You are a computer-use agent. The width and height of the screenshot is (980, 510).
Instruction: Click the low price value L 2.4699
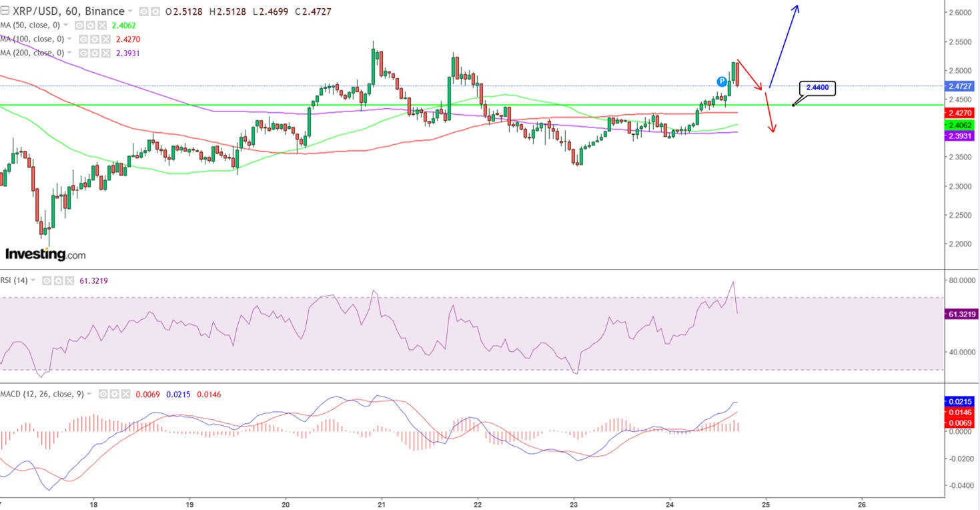[270, 12]
